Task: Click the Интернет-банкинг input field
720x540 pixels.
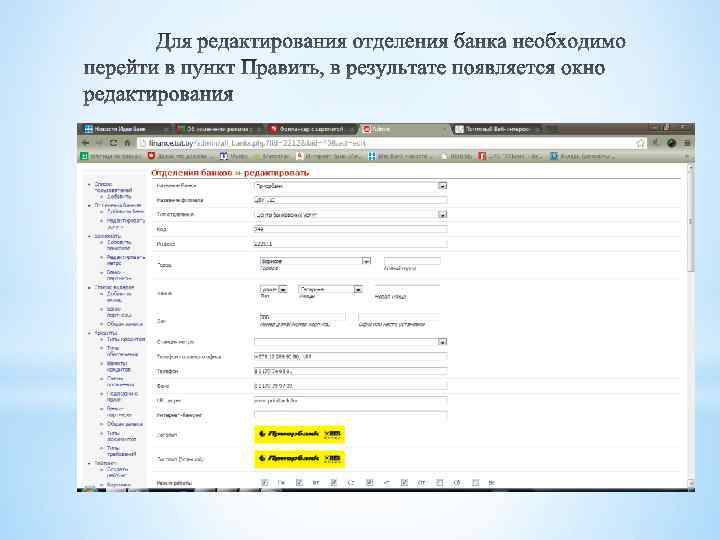Action: click(350, 415)
